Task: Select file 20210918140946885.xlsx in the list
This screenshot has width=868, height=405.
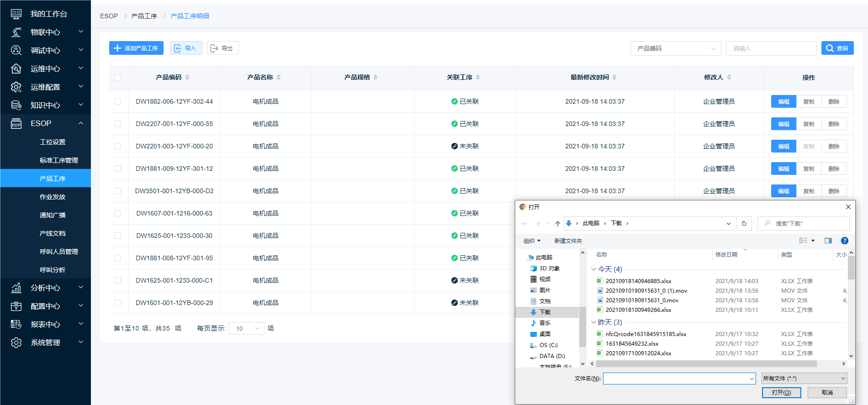Action: pyautogui.click(x=638, y=281)
